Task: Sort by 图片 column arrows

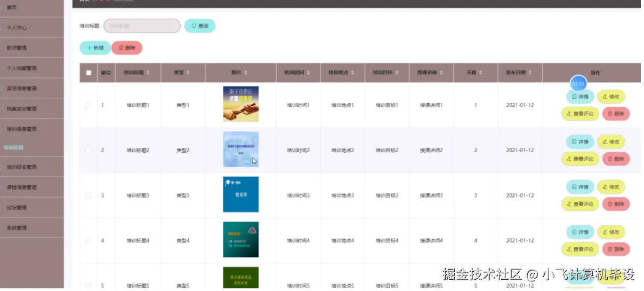Action: coord(246,73)
